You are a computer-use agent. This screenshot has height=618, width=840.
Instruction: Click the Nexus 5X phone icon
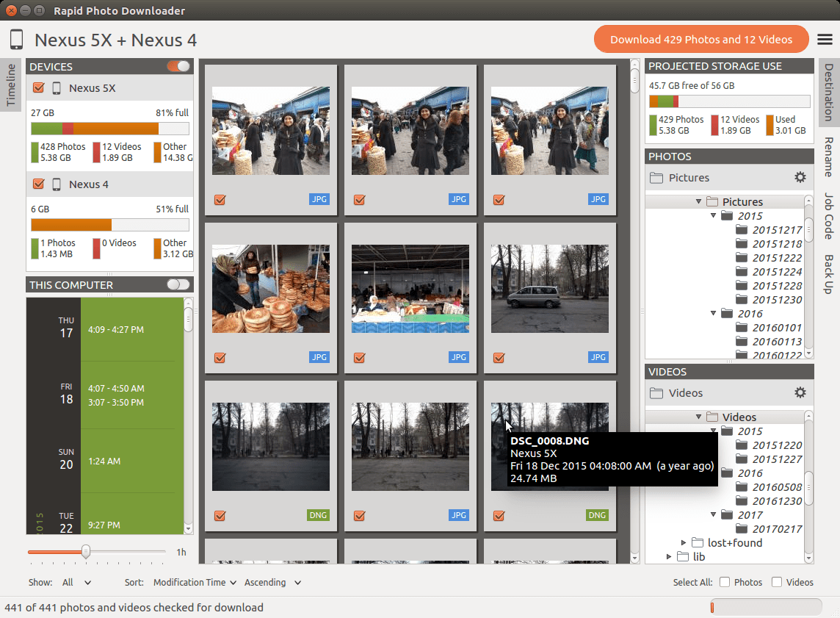pos(57,88)
